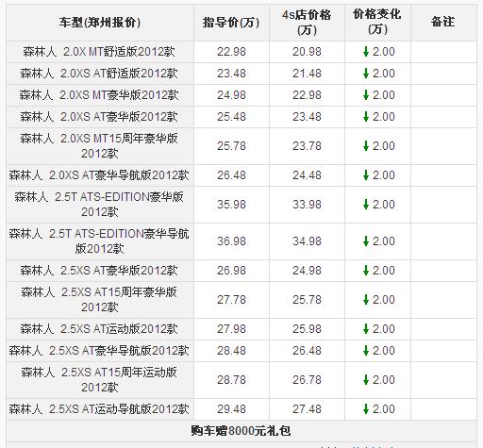The width and height of the screenshot is (483, 448).
Task: Click 森林人 2.0XS MT15周年豪华版 model name
Action: click(99, 145)
